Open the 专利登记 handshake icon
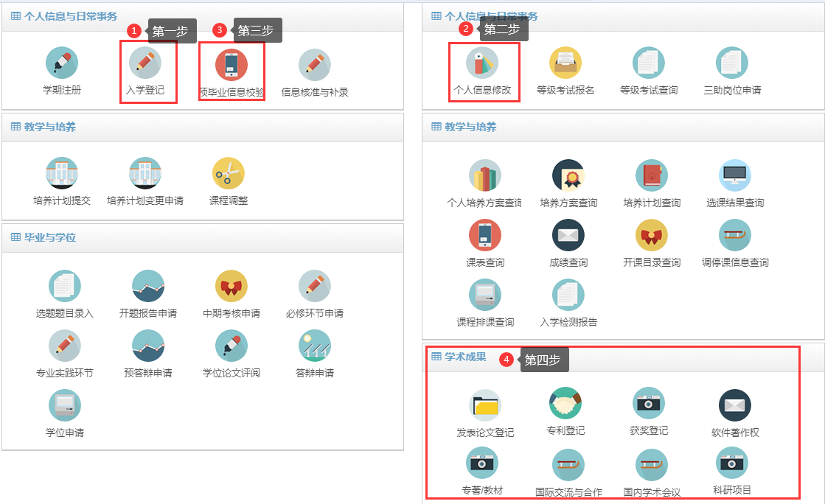This screenshot has height=504, width=825. coord(565,403)
